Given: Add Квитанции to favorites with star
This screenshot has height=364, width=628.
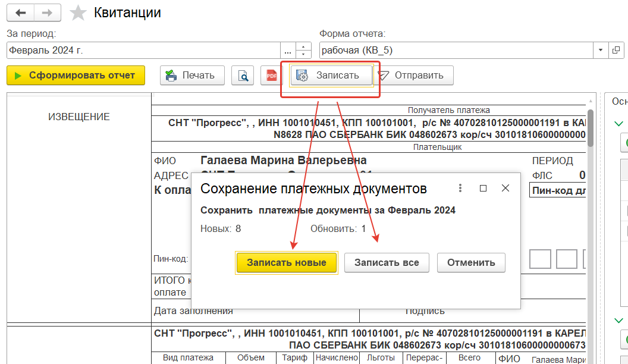Looking at the screenshot, I should (x=78, y=12).
